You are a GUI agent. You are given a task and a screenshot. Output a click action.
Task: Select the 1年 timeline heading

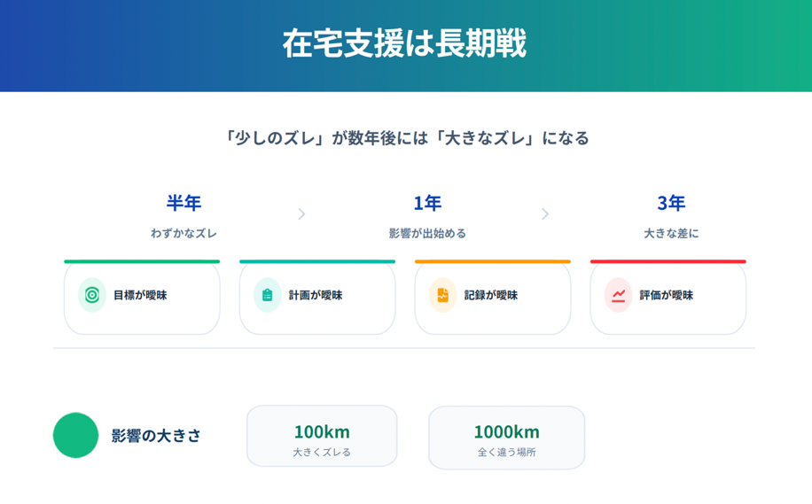427,203
